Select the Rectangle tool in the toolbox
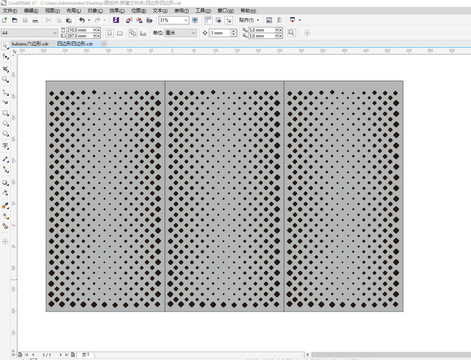This screenshot has width=471, height=360. tap(5, 113)
